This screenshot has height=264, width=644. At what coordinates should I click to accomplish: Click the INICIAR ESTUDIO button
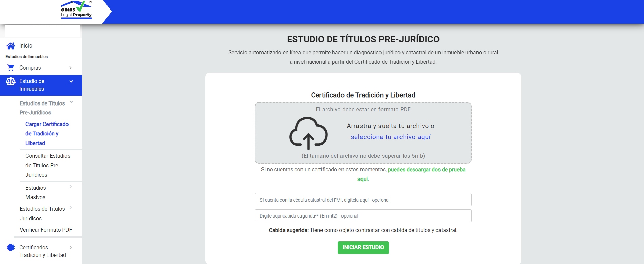coord(363,248)
